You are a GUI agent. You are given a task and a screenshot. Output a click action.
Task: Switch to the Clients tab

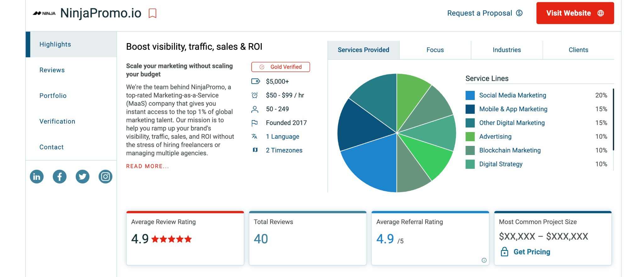(578, 50)
